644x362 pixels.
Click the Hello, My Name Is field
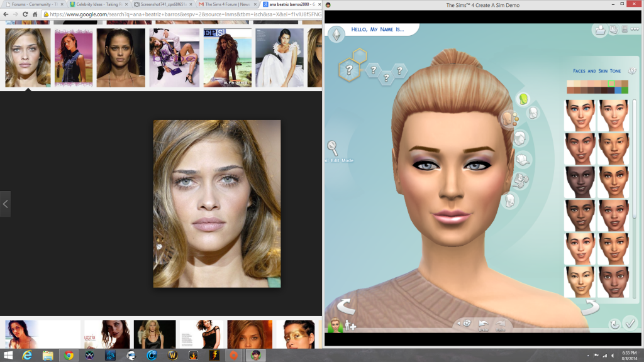[x=377, y=29]
